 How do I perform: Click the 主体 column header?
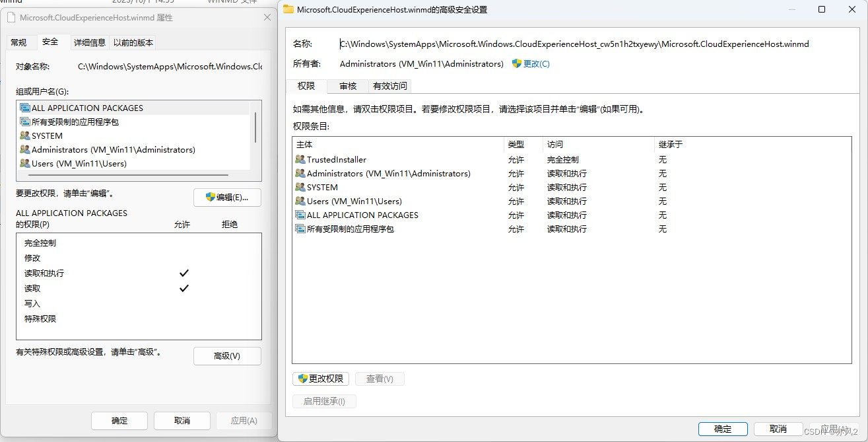click(398, 144)
